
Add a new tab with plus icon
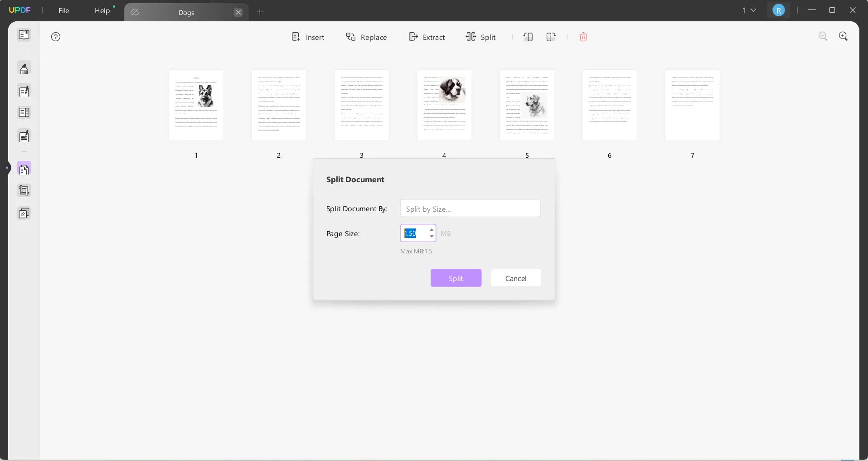pos(260,12)
